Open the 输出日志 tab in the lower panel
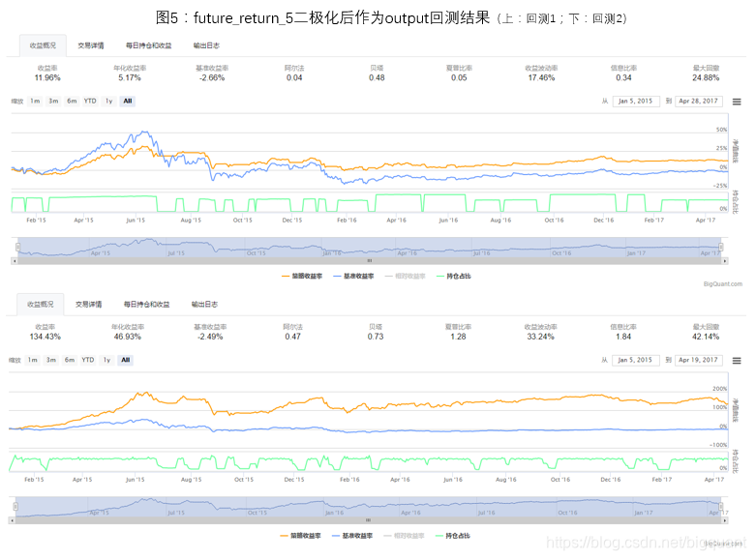The width and height of the screenshot is (756, 560). coord(204,304)
